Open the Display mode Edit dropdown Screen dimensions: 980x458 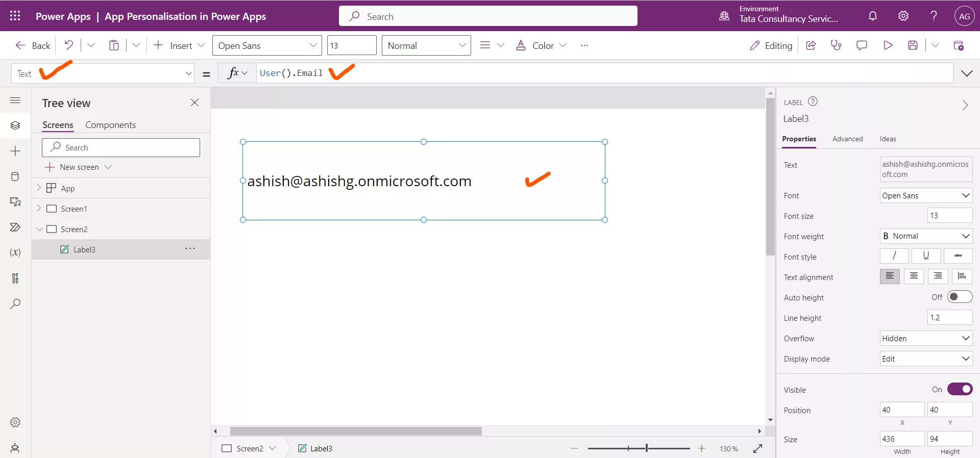pos(926,359)
